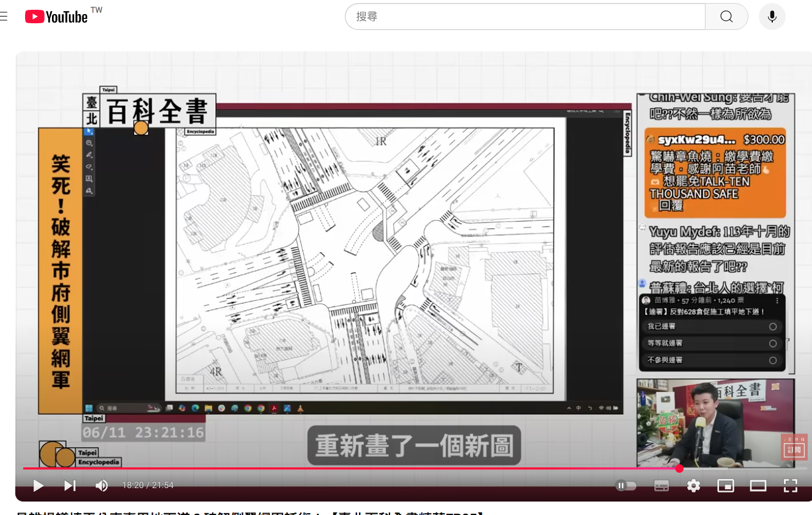Turn on subtitles/captions

pos(662,486)
